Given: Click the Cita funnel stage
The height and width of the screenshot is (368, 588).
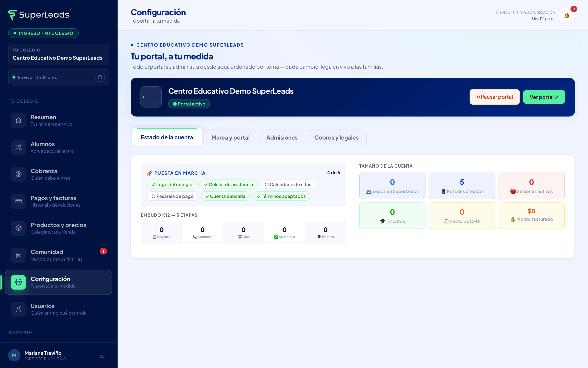Looking at the screenshot, I should tap(243, 232).
